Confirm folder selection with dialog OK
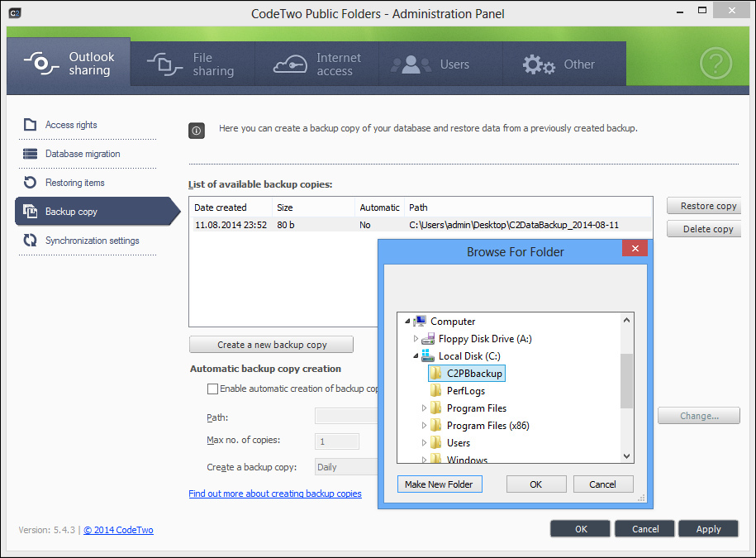Screen dimensions: 756x558 pyautogui.click(x=536, y=484)
